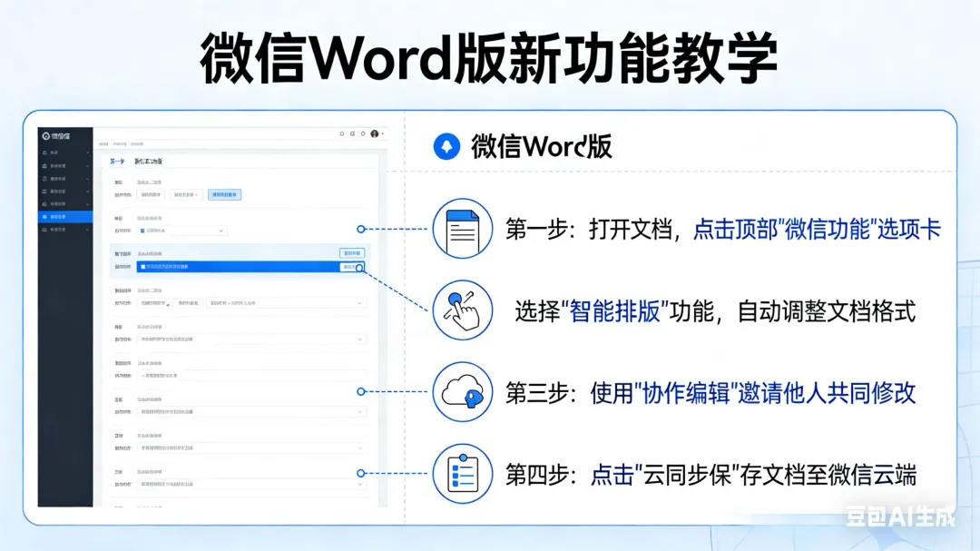980x551 pixels.
Task: Click the document page icon for 第一步
Action: [x=463, y=229]
